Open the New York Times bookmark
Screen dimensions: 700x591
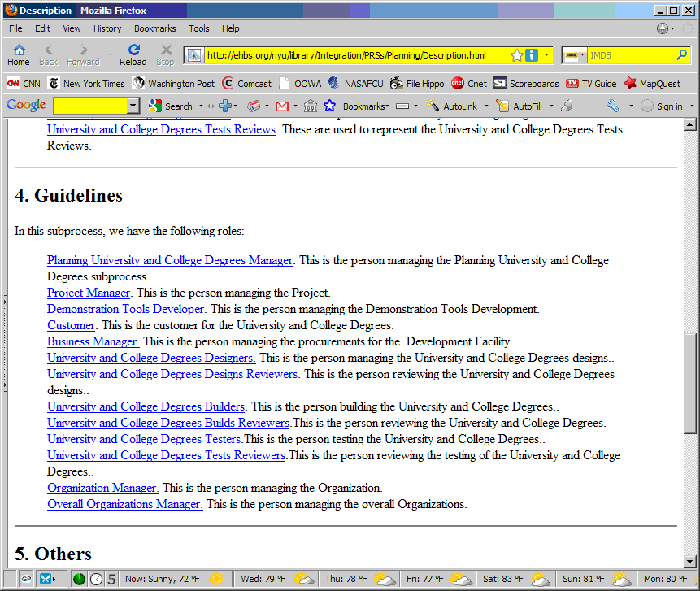click(87, 84)
